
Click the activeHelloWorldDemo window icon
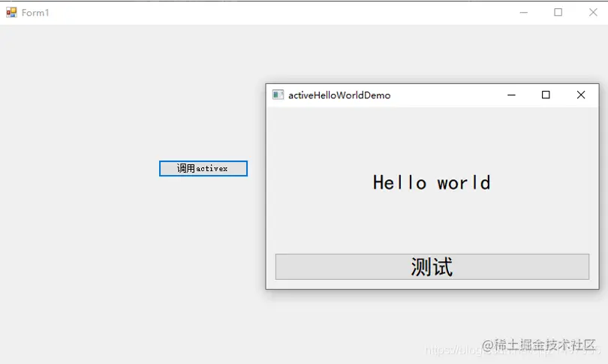278,95
